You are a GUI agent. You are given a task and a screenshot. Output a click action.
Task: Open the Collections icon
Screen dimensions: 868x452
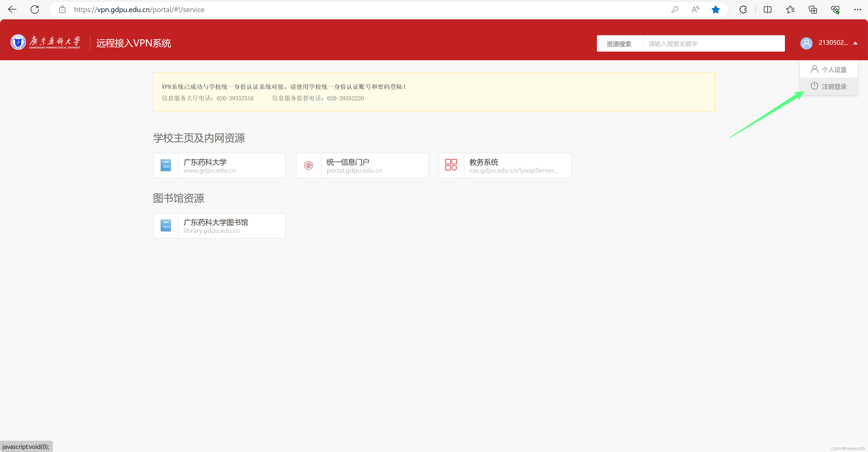click(x=813, y=10)
